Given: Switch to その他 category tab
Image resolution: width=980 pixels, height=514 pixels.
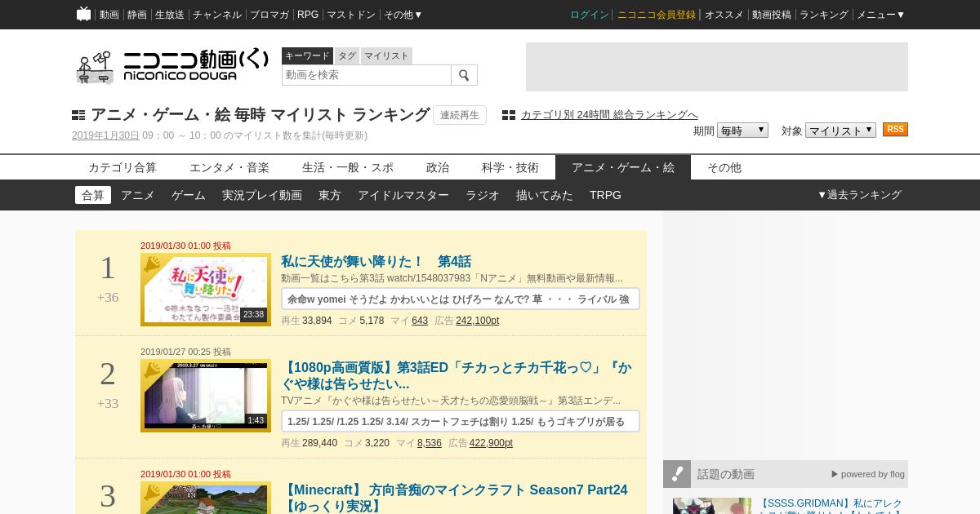Looking at the screenshot, I should click(724, 167).
